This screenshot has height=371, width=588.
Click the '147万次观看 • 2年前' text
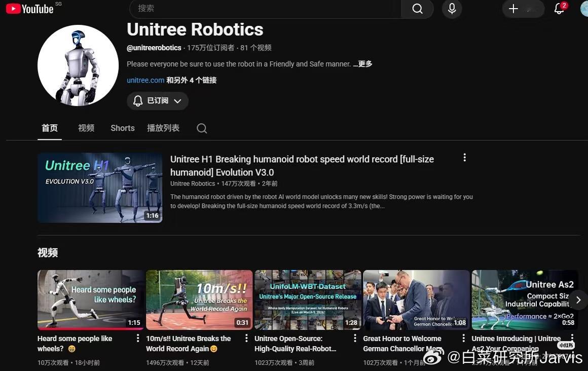point(249,184)
